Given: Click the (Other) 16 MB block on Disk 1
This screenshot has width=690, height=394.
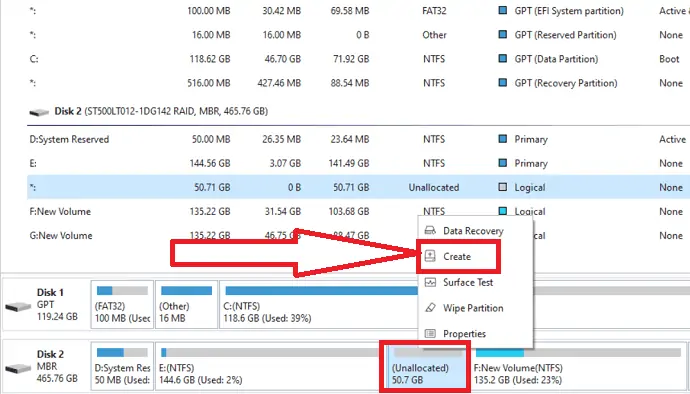Looking at the screenshot, I should point(186,305).
